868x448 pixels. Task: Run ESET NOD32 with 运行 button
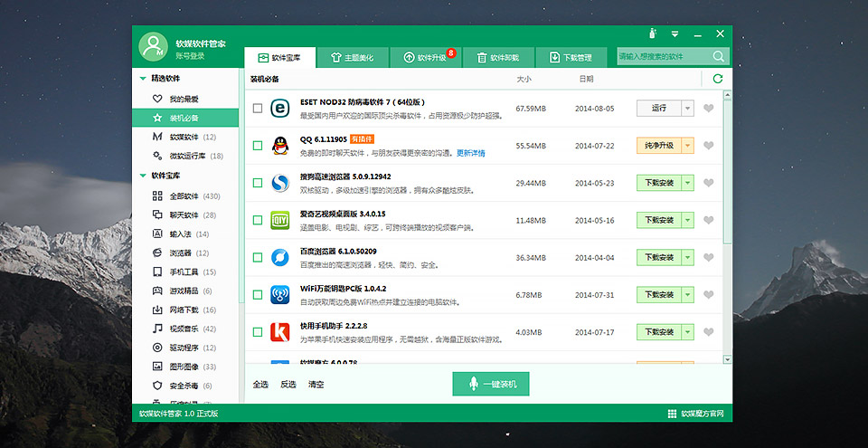pos(659,108)
